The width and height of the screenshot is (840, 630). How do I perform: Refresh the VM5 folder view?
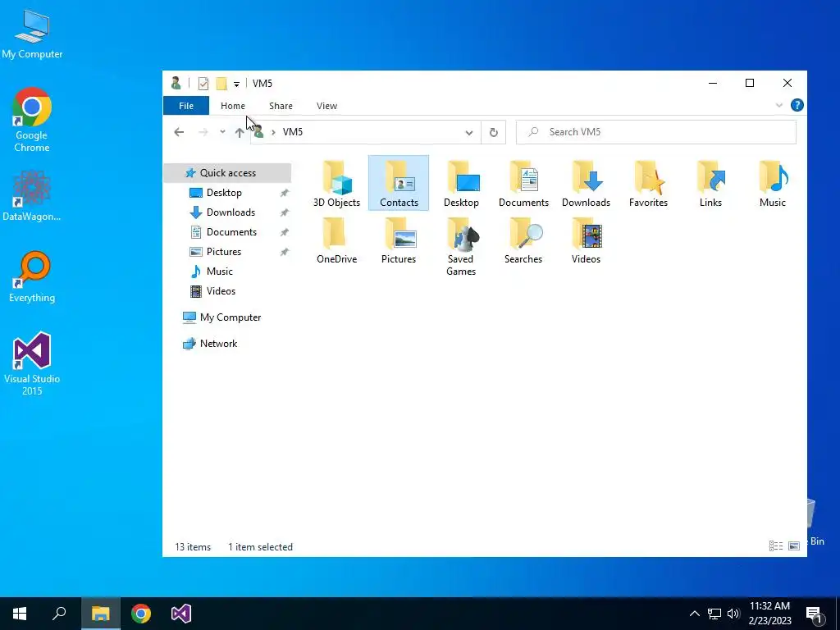(493, 132)
